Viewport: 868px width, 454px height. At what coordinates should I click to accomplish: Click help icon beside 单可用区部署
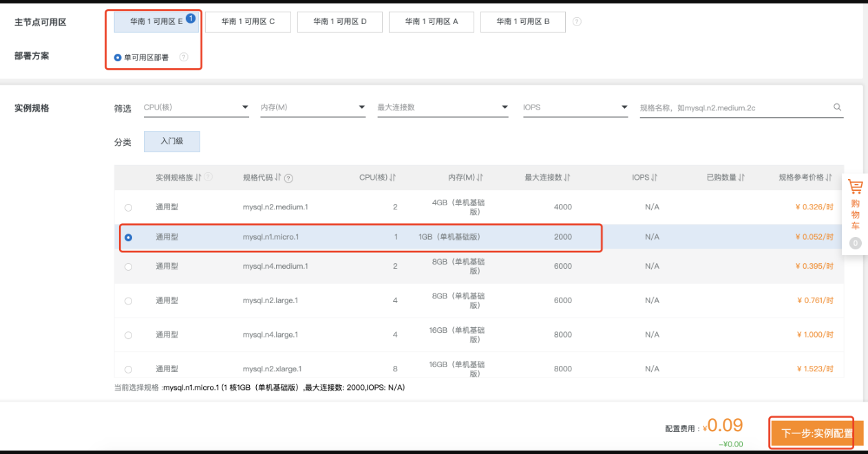(x=184, y=57)
